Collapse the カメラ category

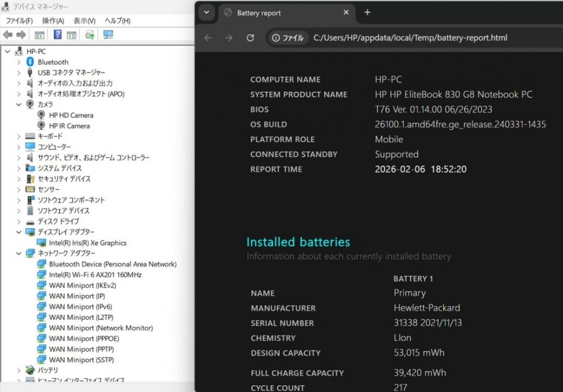tap(19, 105)
